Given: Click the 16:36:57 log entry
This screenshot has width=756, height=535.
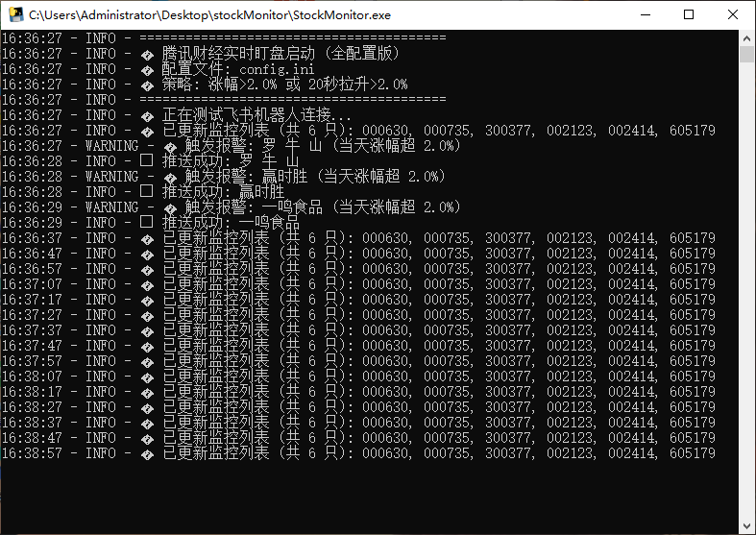Looking at the screenshot, I should click(358, 270).
